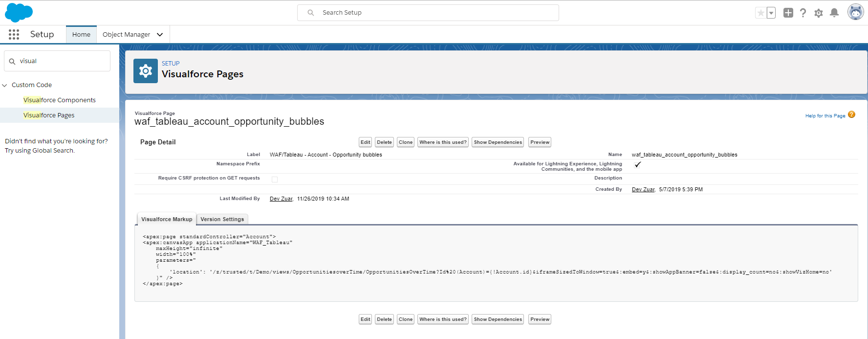Open Visualforce Components in the sidebar
This screenshot has width=868, height=339.
(x=60, y=100)
